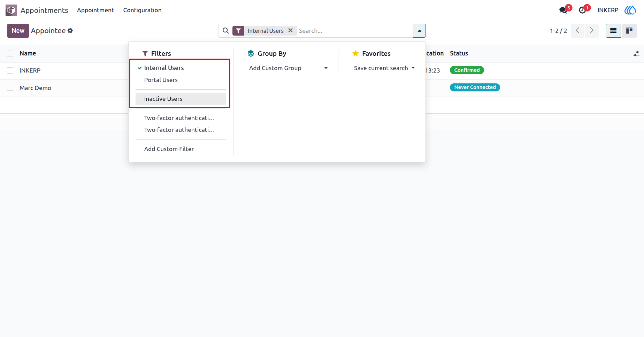Viewport: 644px width, 337px height.
Task: Go to next page of records
Action: [592, 31]
